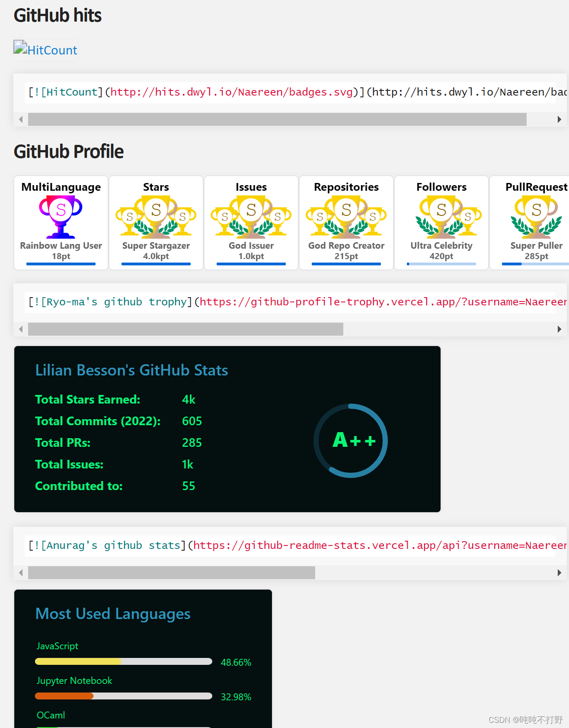
Task: Click the github-readme-stats URL in code
Action: [380, 545]
